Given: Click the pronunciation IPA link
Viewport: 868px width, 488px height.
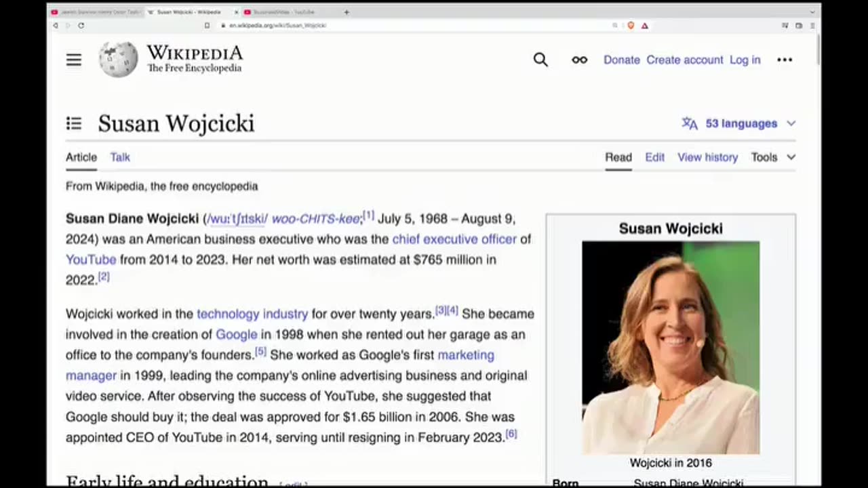Looking at the screenshot, I should click(x=237, y=219).
